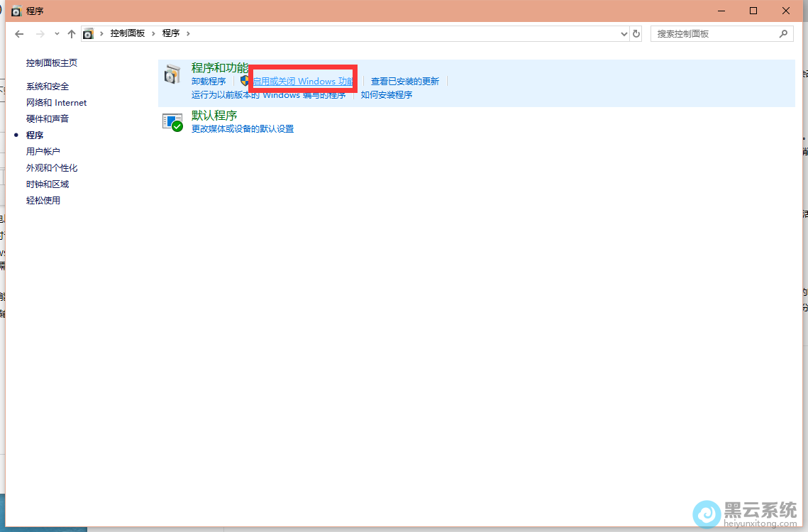Open 程序和功能 application icon

[172, 74]
